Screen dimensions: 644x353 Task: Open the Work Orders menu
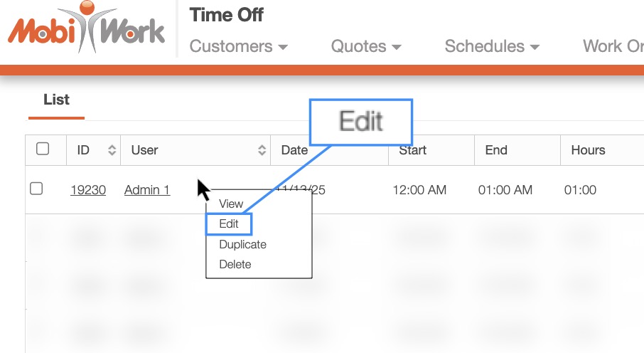coord(613,47)
